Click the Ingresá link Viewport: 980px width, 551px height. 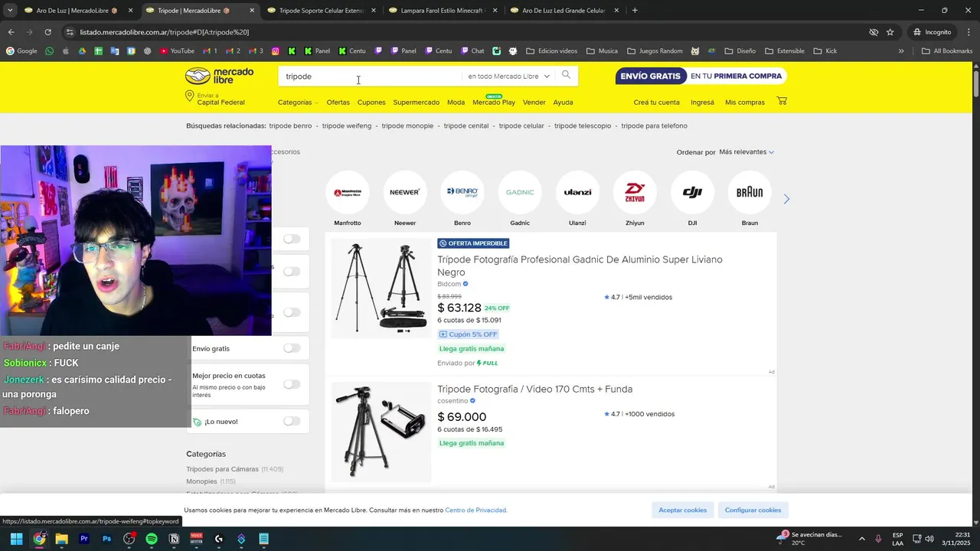702,103
